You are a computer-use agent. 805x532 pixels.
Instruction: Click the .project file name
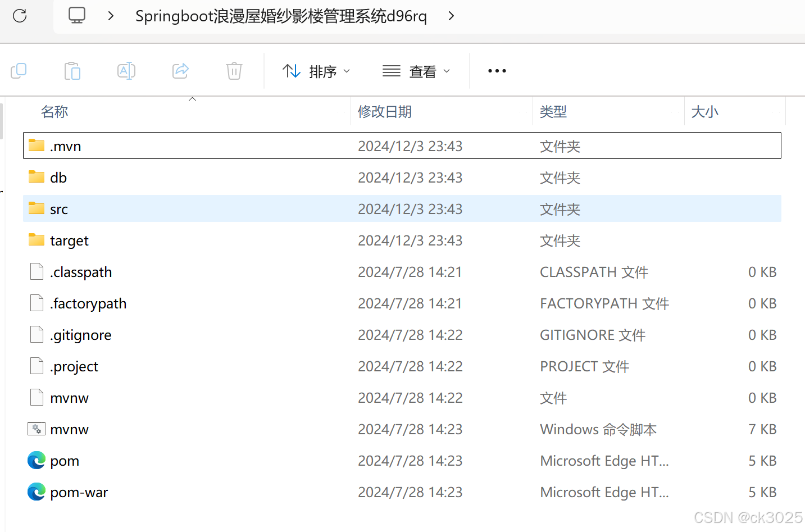tap(74, 367)
